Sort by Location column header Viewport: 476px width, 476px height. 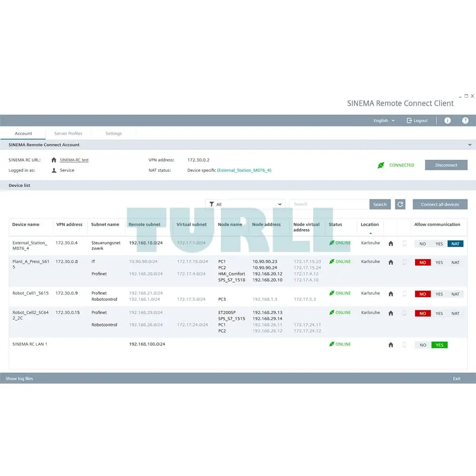(x=369, y=225)
